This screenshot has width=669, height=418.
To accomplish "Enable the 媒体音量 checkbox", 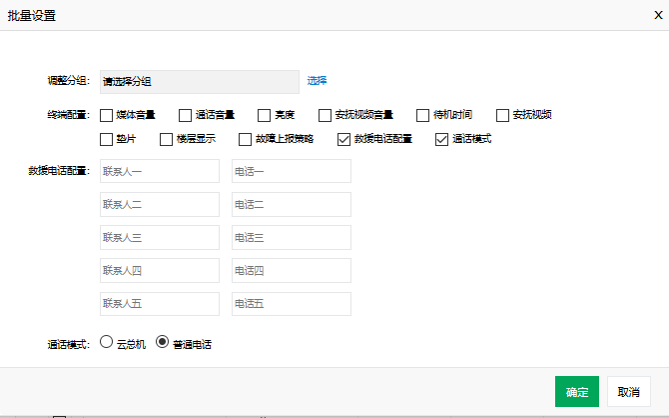I will point(106,116).
